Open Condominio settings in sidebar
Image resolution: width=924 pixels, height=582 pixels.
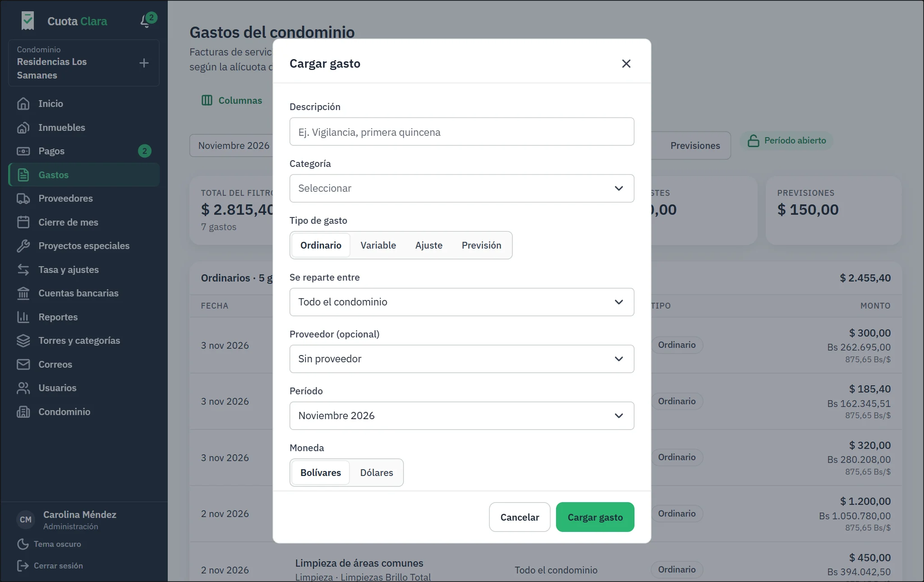click(x=84, y=412)
